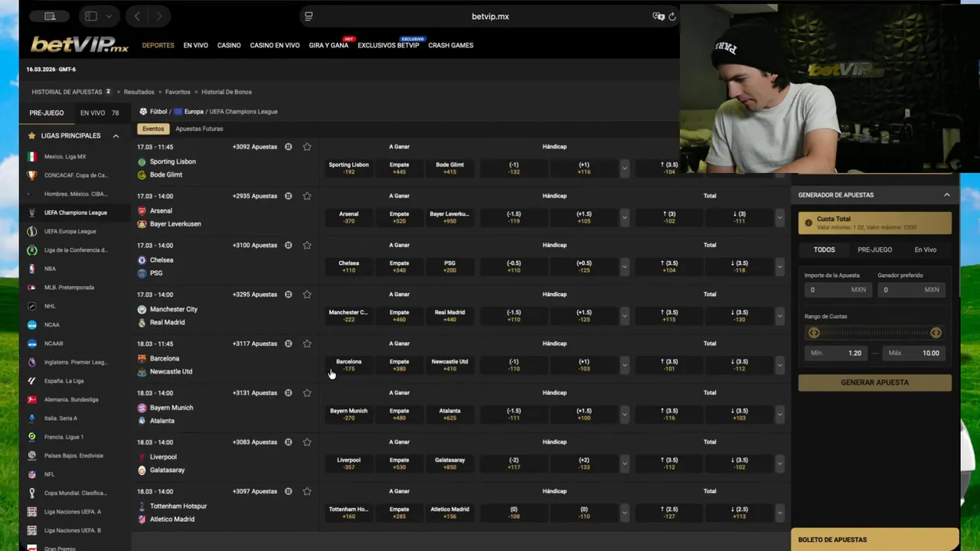This screenshot has width=980, height=551.
Task: Expand total options for Barcelona match
Action: click(x=779, y=365)
